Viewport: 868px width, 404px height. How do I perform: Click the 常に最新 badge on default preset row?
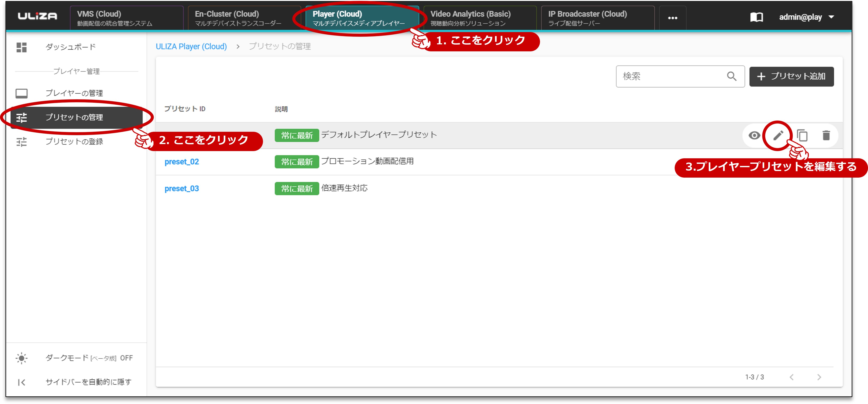click(x=297, y=135)
